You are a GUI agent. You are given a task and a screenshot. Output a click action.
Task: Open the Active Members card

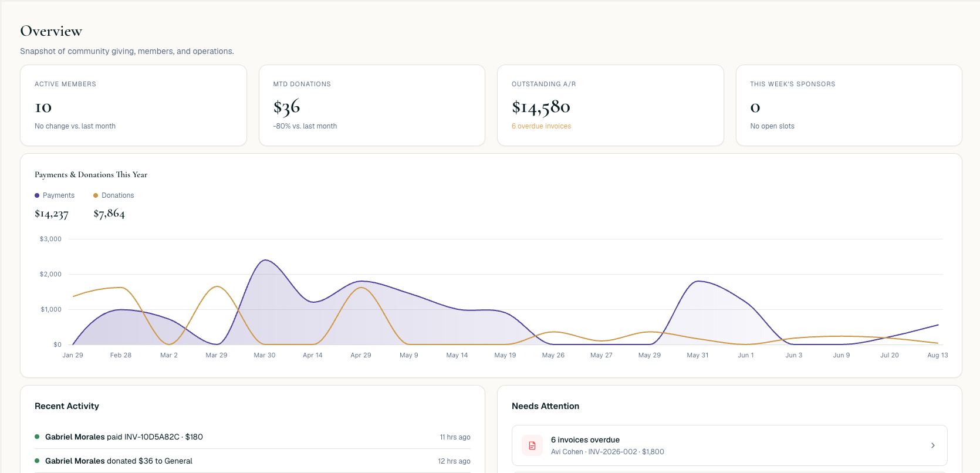pyautogui.click(x=133, y=105)
